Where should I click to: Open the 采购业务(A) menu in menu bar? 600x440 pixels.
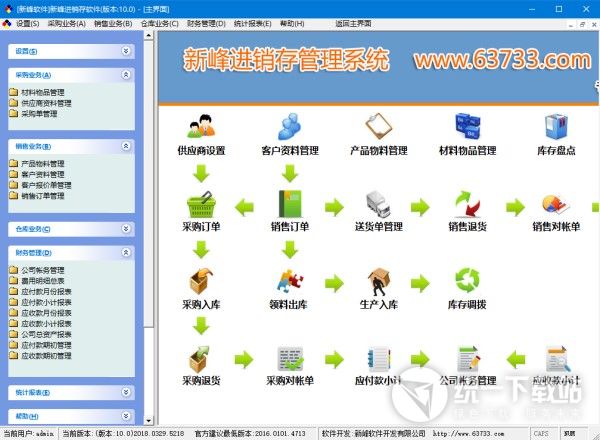tap(67, 24)
